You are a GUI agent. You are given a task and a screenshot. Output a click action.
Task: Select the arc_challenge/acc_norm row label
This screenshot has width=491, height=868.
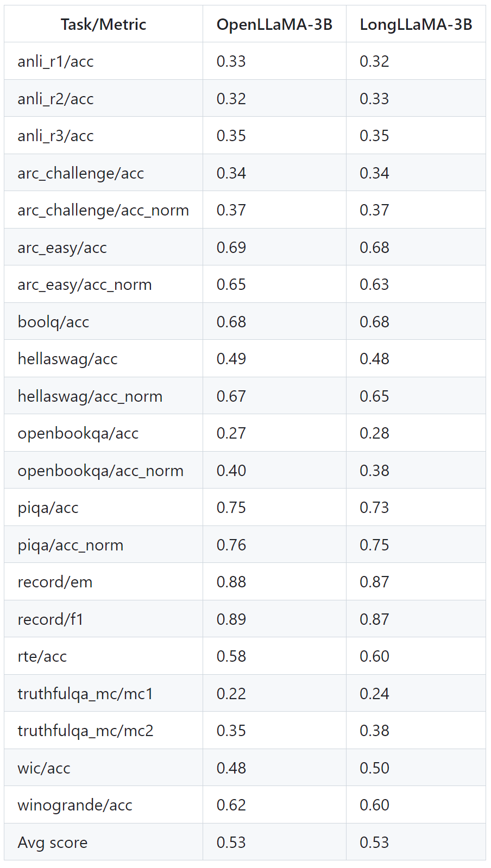103,210
